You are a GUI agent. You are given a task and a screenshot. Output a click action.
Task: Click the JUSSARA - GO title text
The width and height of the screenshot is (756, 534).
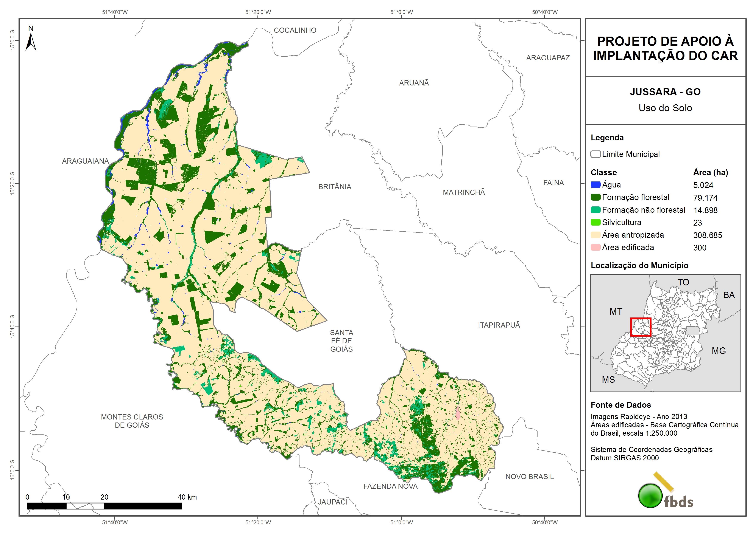[665, 92]
